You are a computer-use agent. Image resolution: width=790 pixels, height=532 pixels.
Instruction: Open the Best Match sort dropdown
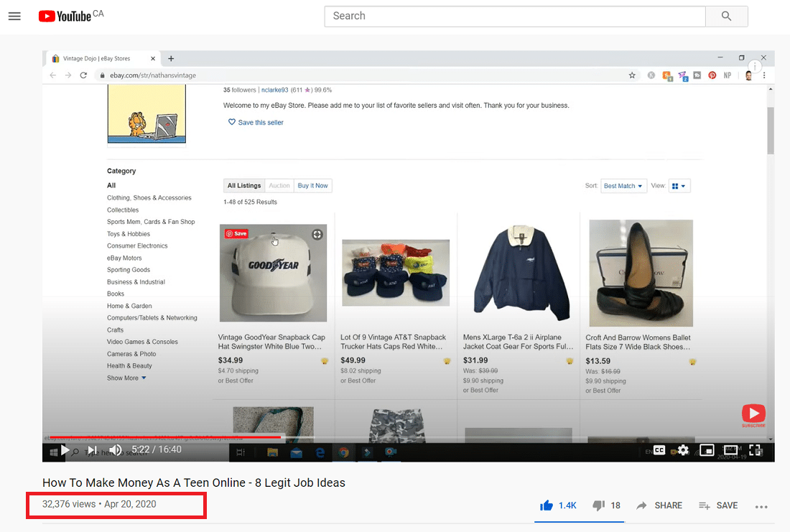[x=623, y=186]
